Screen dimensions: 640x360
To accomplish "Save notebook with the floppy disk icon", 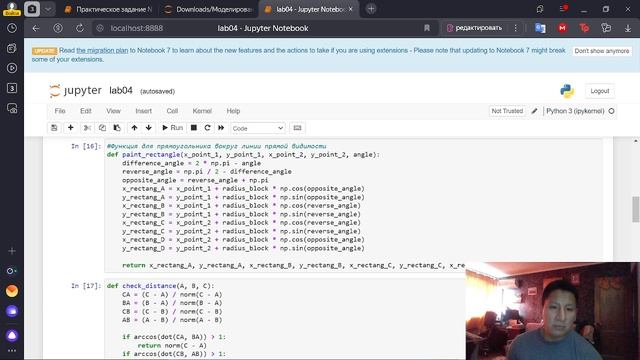I will tap(54, 128).
